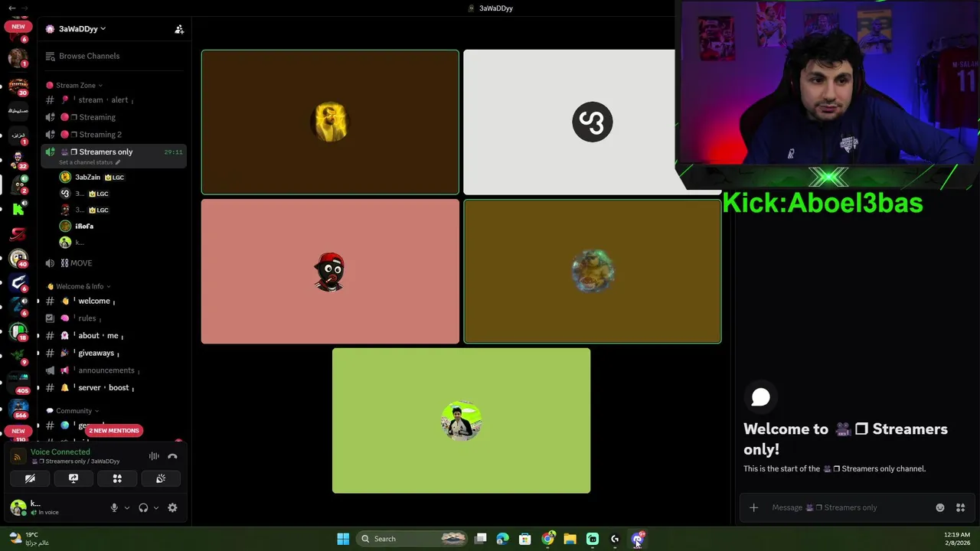The height and width of the screenshot is (551, 980).
Task: Collapse the Community category
Action: (73, 411)
